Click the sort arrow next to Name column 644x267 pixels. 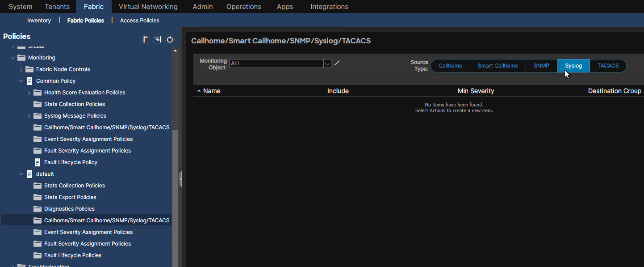click(x=199, y=91)
